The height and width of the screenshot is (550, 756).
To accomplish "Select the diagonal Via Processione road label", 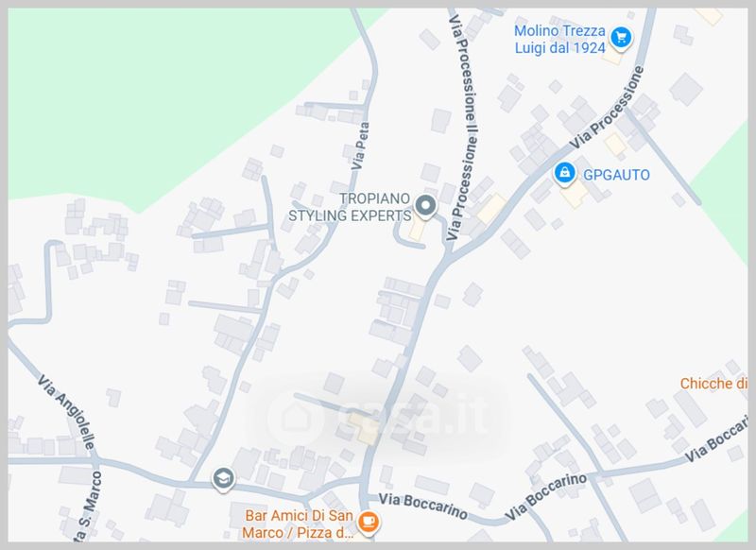I will click(607, 107).
